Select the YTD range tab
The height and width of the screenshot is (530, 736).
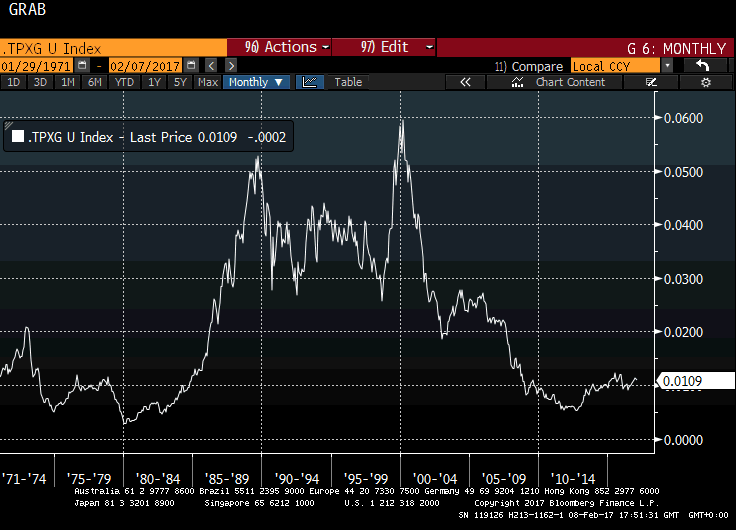pyautogui.click(x=124, y=82)
